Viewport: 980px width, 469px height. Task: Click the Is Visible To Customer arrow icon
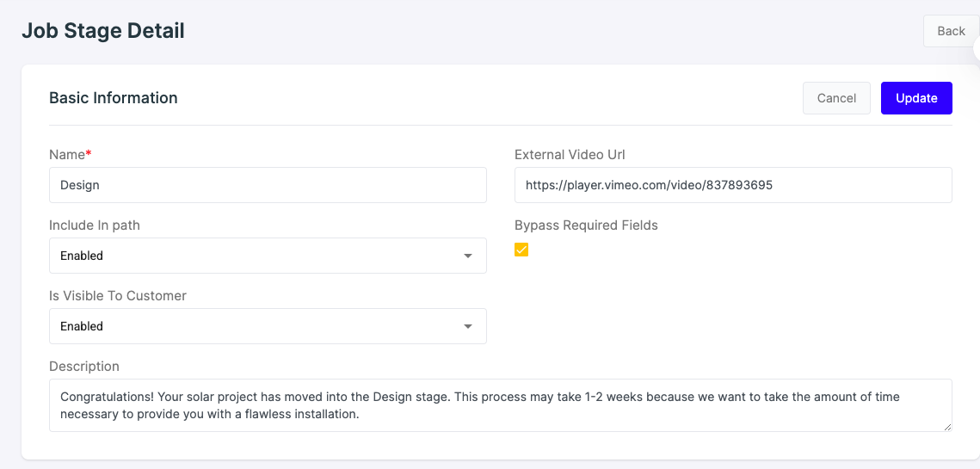pyautogui.click(x=467, y=326)
